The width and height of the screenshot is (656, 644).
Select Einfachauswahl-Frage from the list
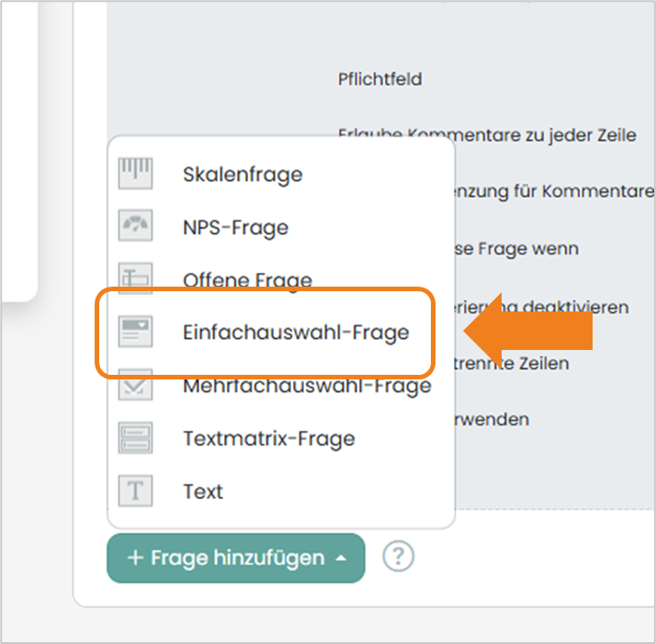coord(296,333)
